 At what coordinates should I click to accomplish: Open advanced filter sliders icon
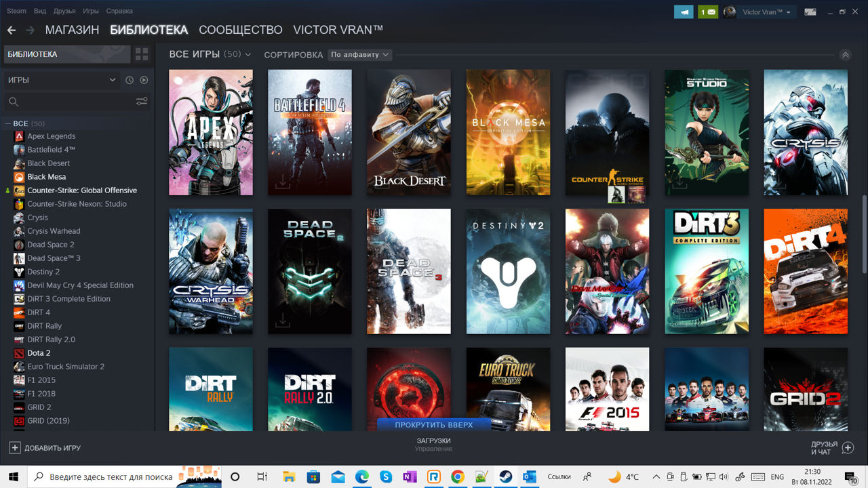click(142, 102)
